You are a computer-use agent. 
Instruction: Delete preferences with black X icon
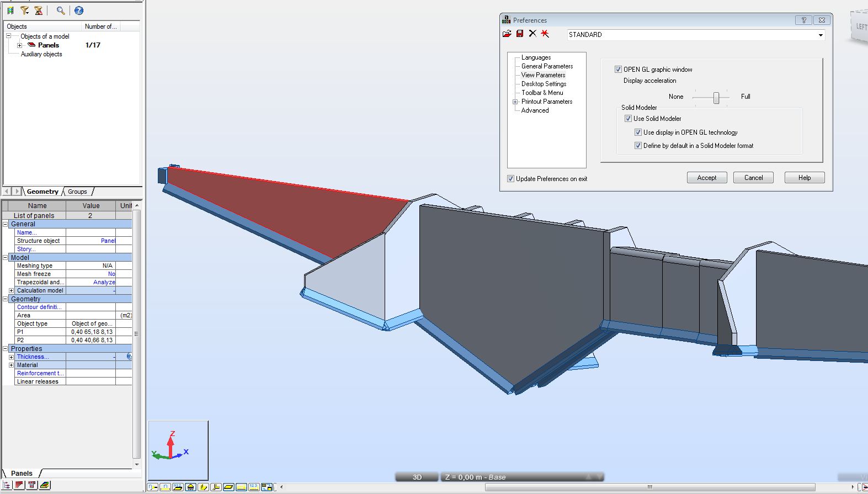coord(532,34)
